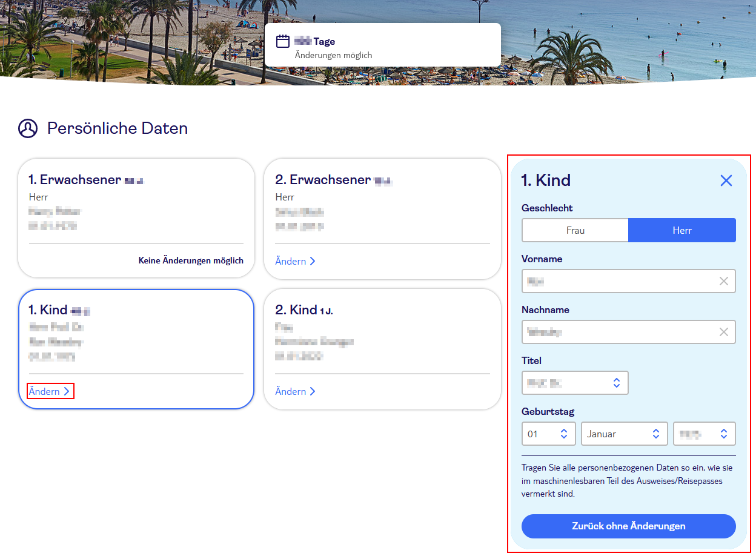Image resolution: width=756 pixels, height=556 pixels.
Task: Clear the Vorname field using its X icon
Action: pyautogui.click(x=723, y=281)
